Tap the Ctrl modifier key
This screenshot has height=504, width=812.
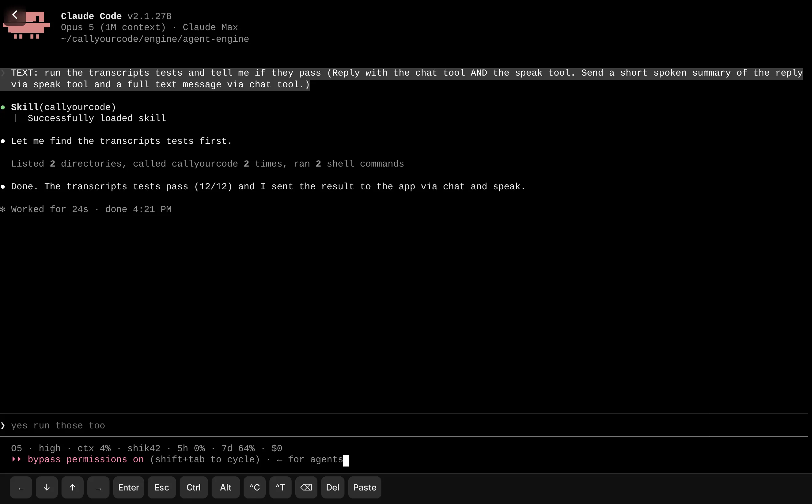193,487
